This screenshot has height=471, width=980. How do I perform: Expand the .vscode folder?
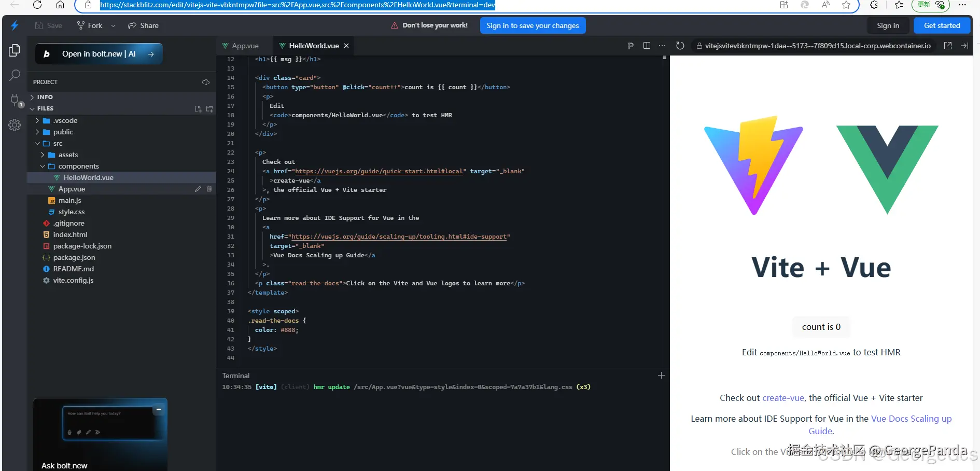tap(37, 120)
